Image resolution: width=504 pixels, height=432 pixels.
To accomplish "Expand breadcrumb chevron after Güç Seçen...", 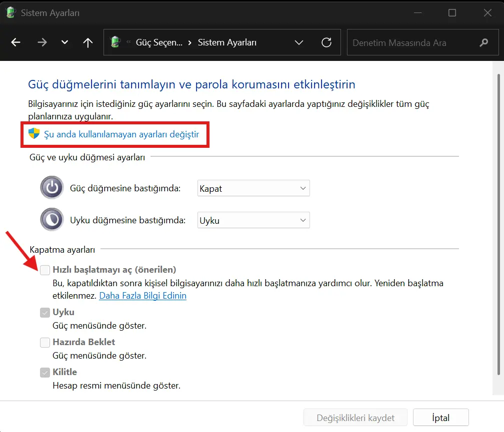I will 190,42.
